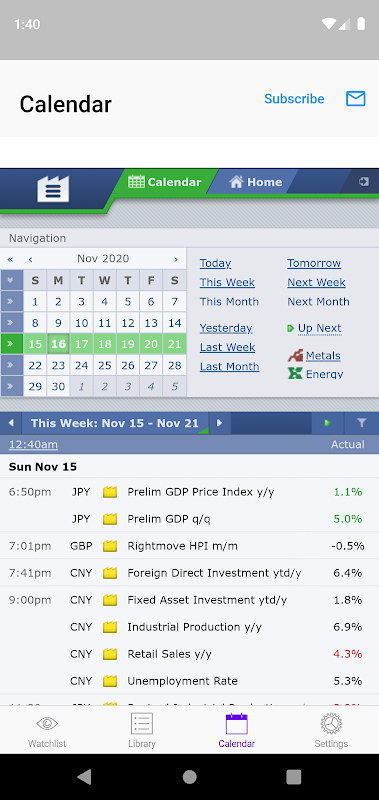Open the Forex Factory menu logo icon

tap(53, 189)
